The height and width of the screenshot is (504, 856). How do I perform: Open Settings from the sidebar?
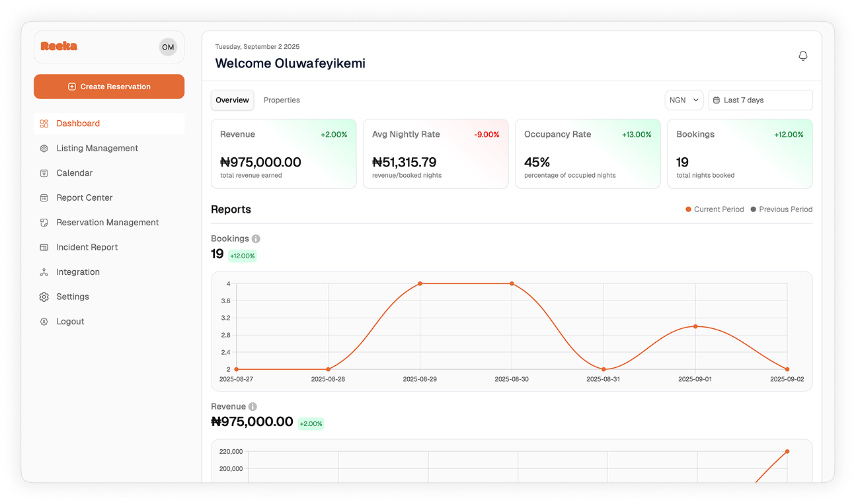[73, 297]
